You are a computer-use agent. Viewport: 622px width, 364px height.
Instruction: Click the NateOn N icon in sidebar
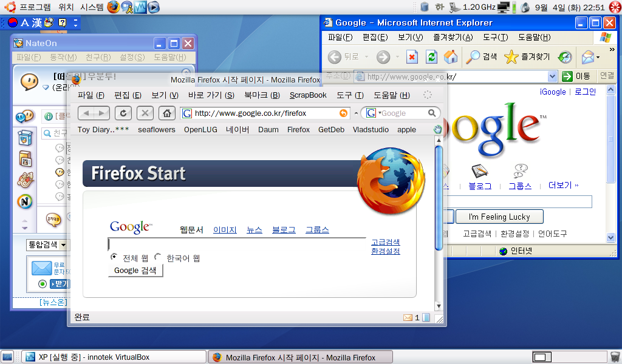pyautogui.click(x=25, y=201)
